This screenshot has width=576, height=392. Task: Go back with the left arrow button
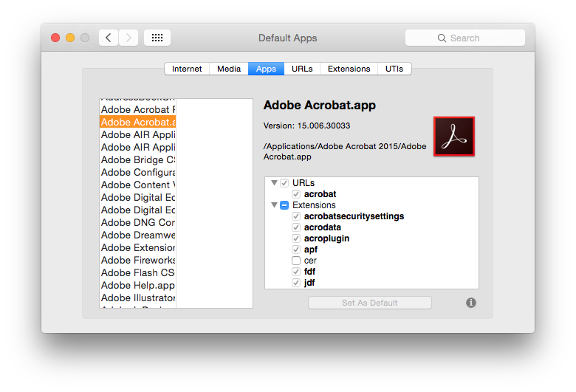point(109,38)
